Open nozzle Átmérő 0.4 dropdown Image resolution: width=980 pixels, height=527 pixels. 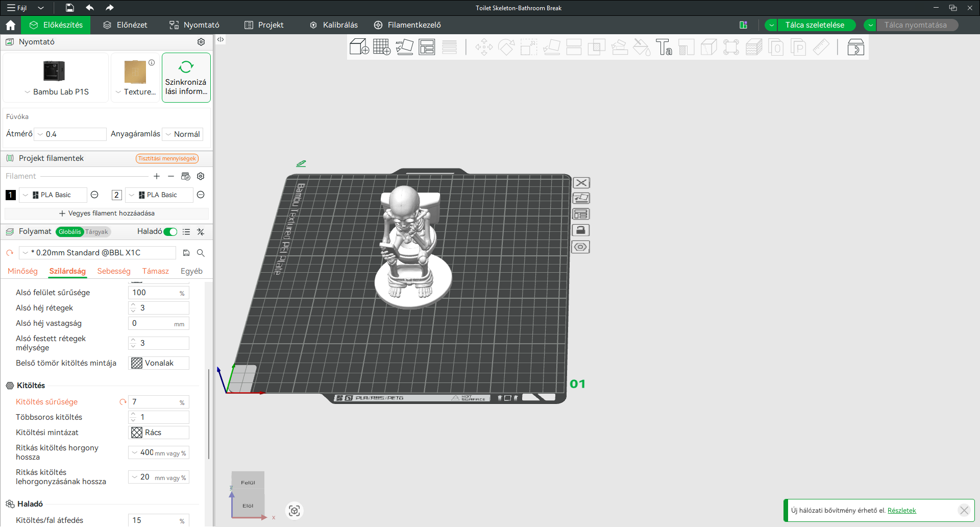coord(70,134)
